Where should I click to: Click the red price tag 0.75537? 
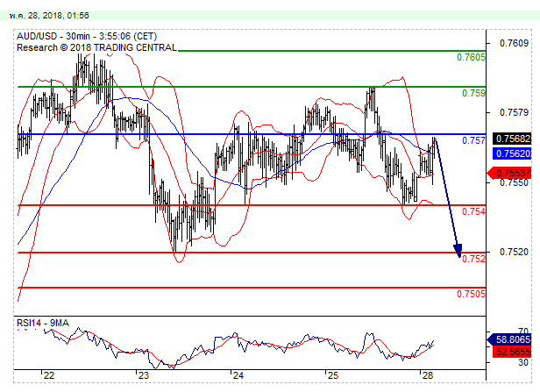(x=510, y=173)
